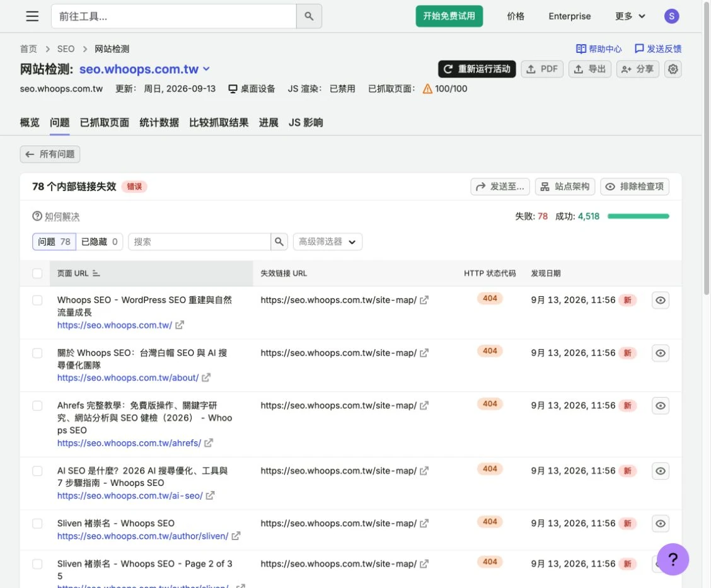
Task: Open the purple help question bubble
Action: click(673, 560)
